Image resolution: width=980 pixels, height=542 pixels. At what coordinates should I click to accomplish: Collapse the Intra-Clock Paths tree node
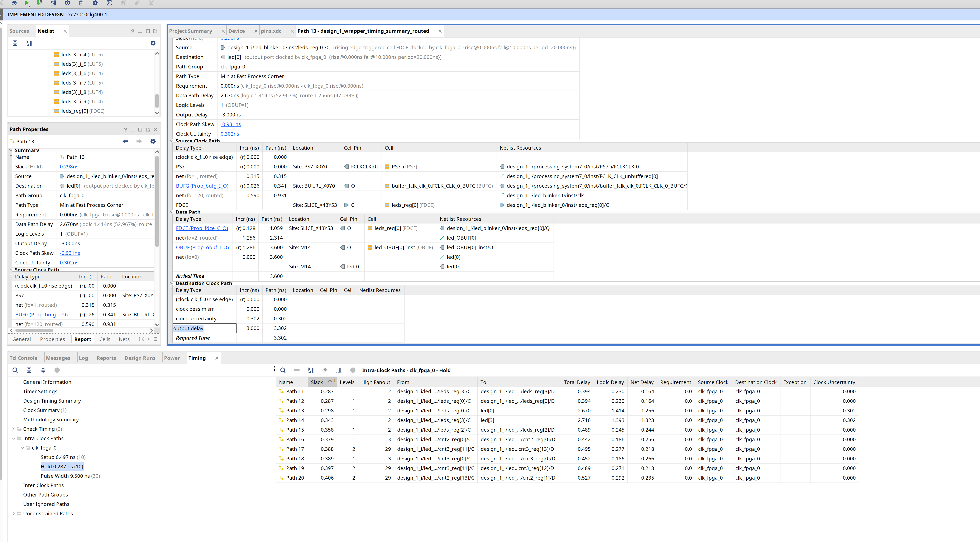coord(14,438)
